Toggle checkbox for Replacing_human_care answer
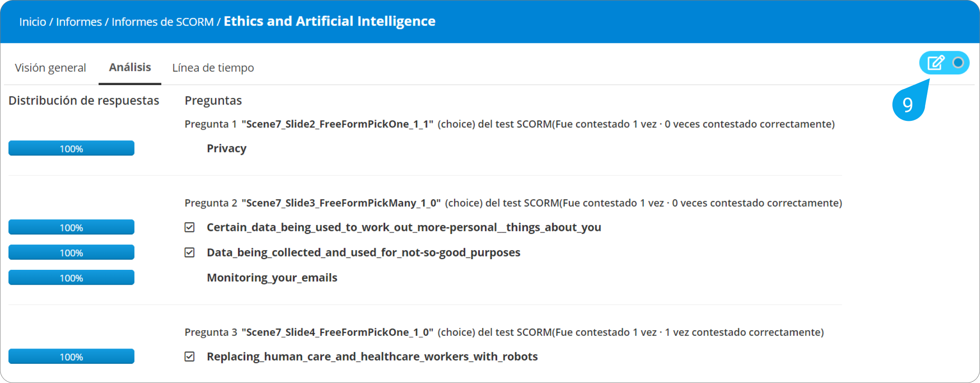Image resolution: width=980 pixels, height=383 pixels. click(189, 356)
